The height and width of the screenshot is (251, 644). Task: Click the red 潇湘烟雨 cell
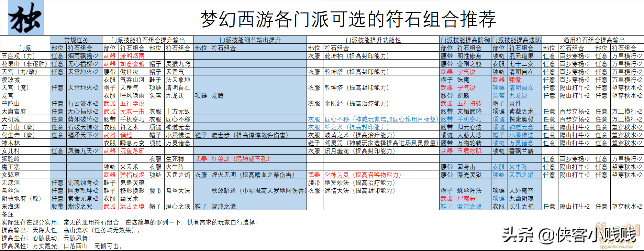click(x=133, y=56)
